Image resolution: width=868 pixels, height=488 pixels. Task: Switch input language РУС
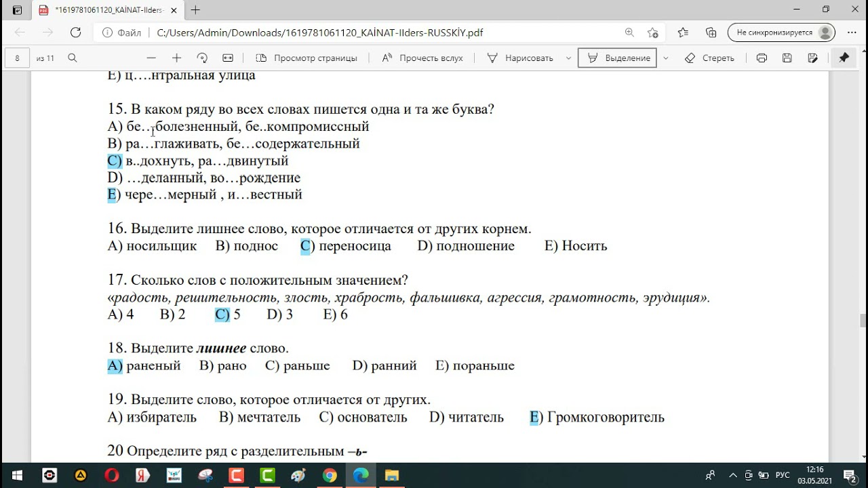click(x=783, y=475)
